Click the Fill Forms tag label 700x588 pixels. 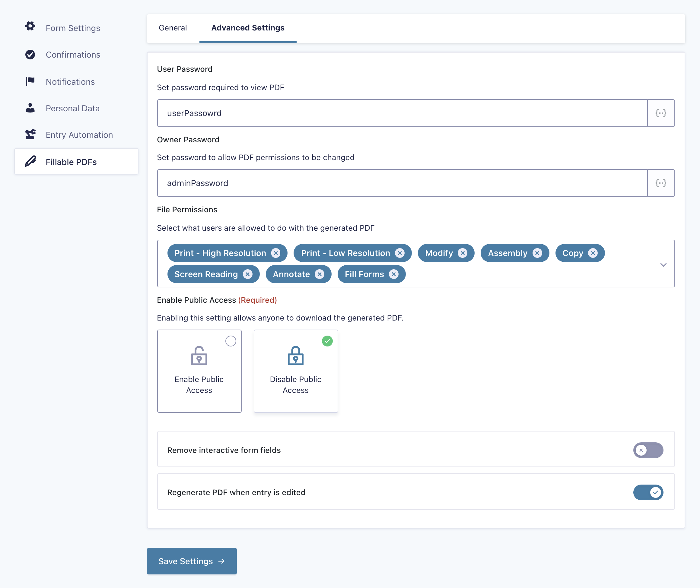(x=364, y=274)
